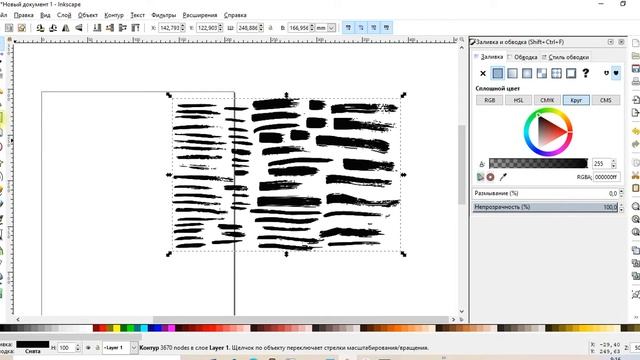Toggle current layer lock icon
The height and width of the screenshot is (360, 640).
(97, 348)
